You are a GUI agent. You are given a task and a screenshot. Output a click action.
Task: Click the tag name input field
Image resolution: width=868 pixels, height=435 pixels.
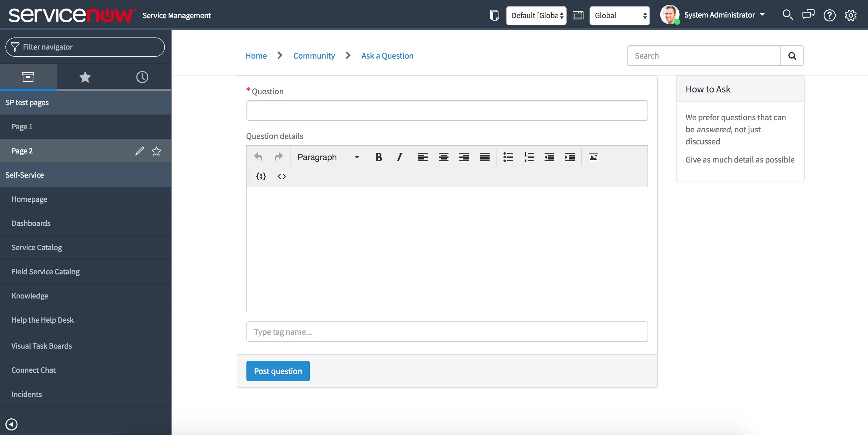[447, 332]
